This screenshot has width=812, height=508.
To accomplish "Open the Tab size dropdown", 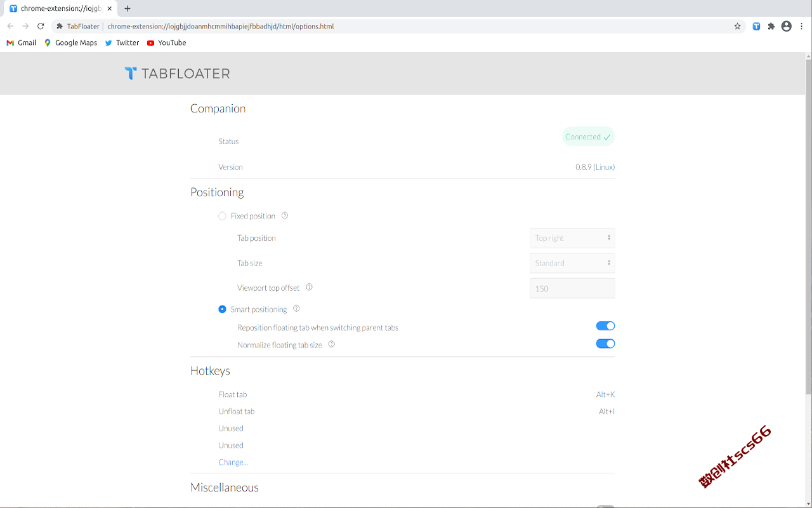I will pos(572,263).
